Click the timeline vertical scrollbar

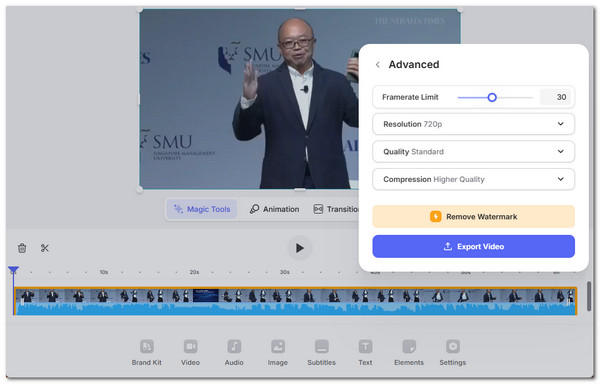tap(589, 296)
